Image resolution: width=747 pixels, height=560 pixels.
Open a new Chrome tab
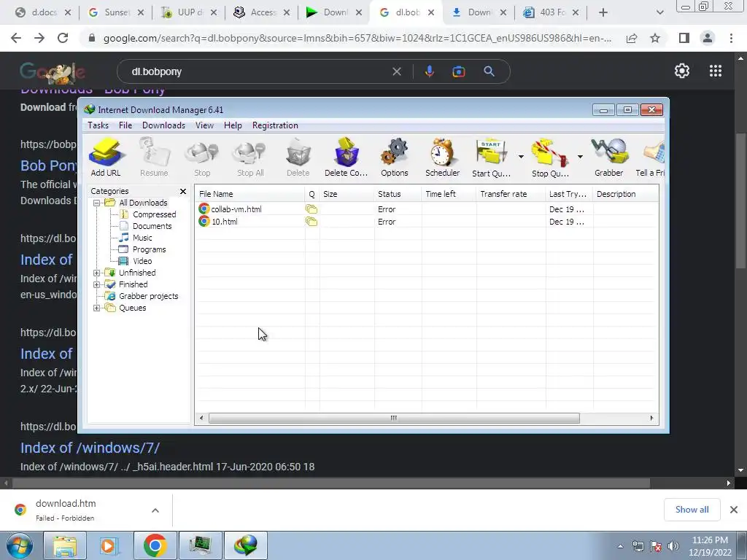(603, 13)
